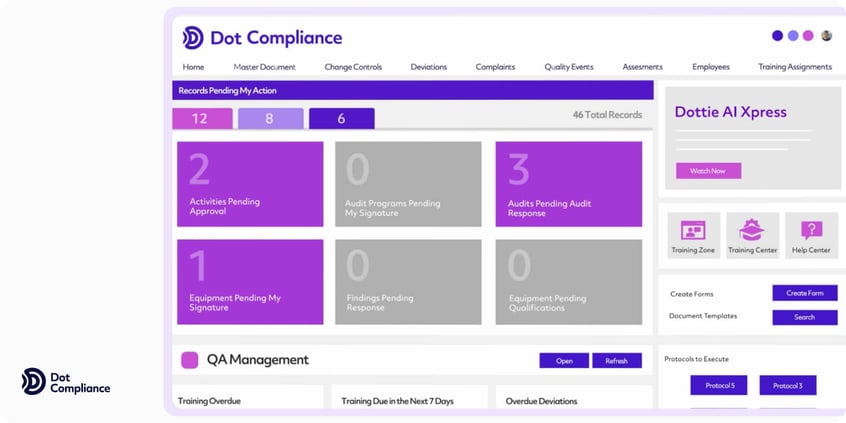Viewport: 846px width, 423px height.
Task: Open Equipment Pending My Signature tile
Action: (250, 282)
